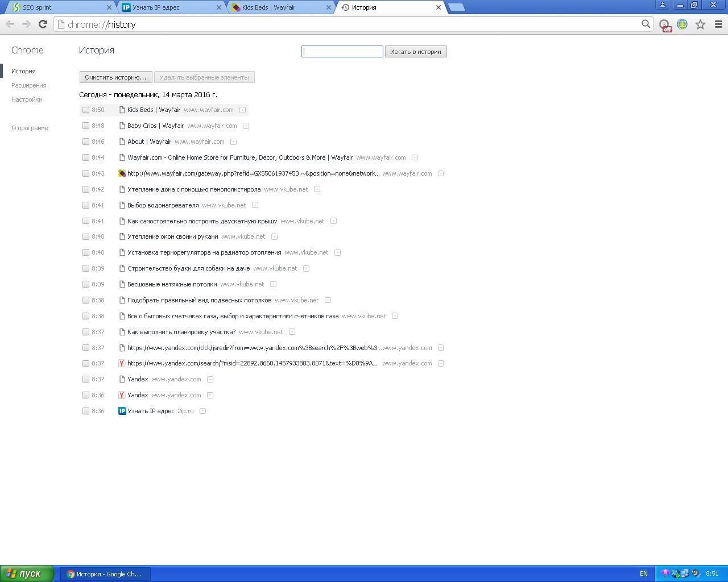
Task: Open Настройки in the Chrome sidebar
Action: point(27,99)
